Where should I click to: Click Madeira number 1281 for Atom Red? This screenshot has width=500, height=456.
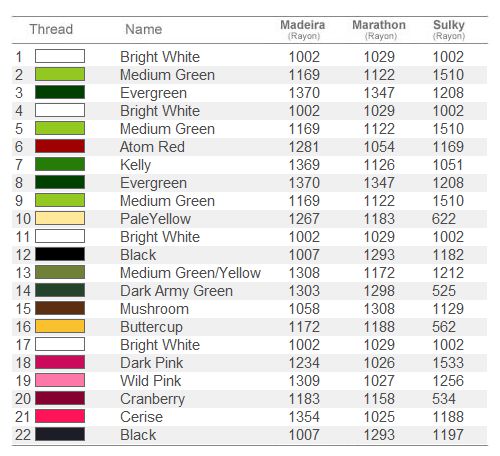click(x=304, y=147)
